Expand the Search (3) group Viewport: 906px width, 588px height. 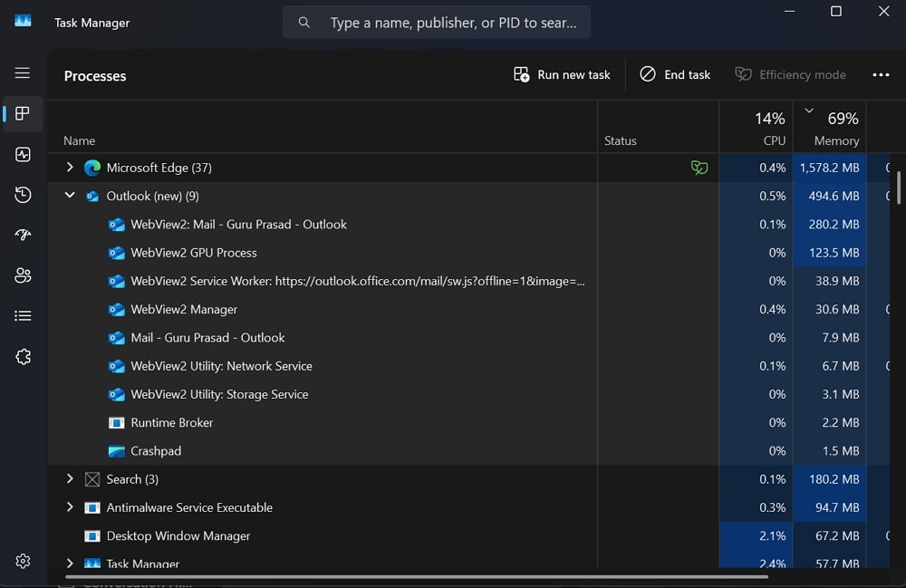click(x=70, y=478)
